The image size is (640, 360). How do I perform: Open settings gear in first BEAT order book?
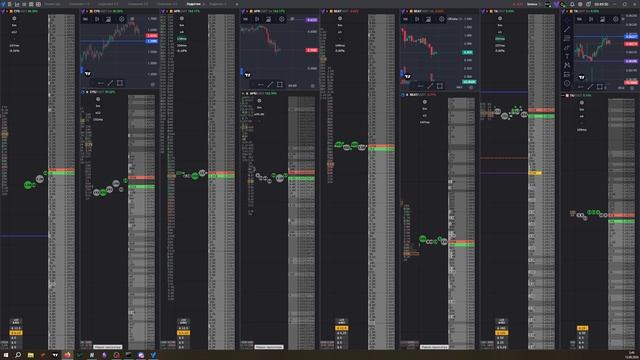pos(340,19)
